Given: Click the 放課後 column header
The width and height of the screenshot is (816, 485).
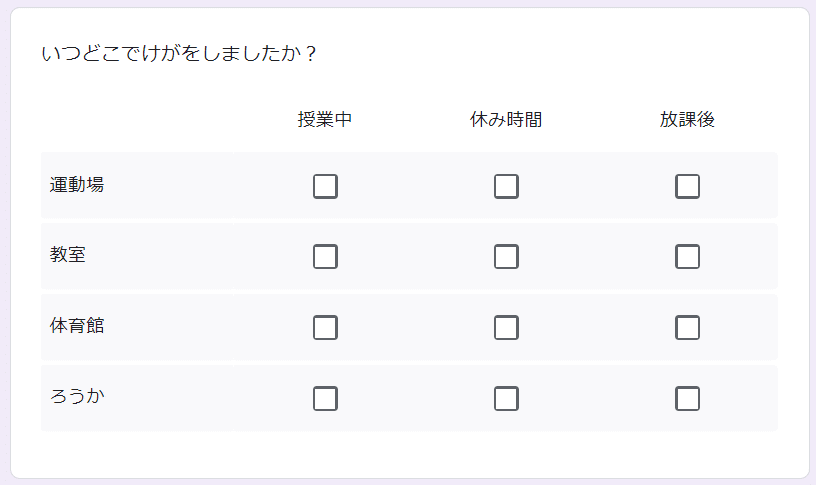Looking at the screenshot, I should point(687,120).
